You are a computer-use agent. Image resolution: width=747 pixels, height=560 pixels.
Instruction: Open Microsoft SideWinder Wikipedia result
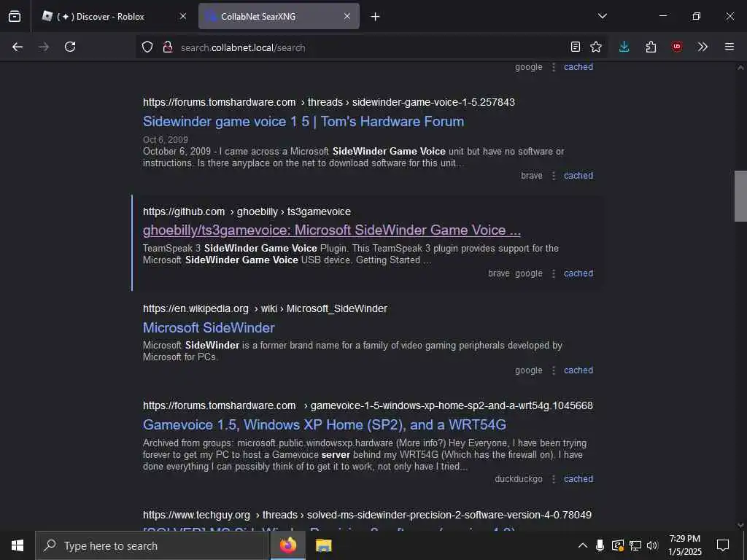point(209,327)
